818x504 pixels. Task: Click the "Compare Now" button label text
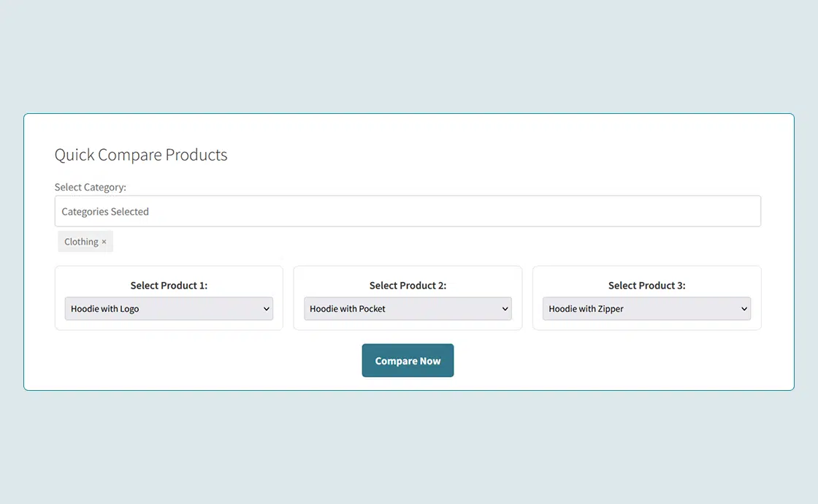tap(408, 361)
